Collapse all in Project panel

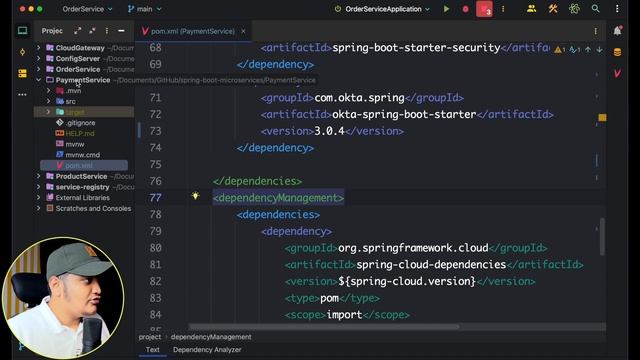92,31
